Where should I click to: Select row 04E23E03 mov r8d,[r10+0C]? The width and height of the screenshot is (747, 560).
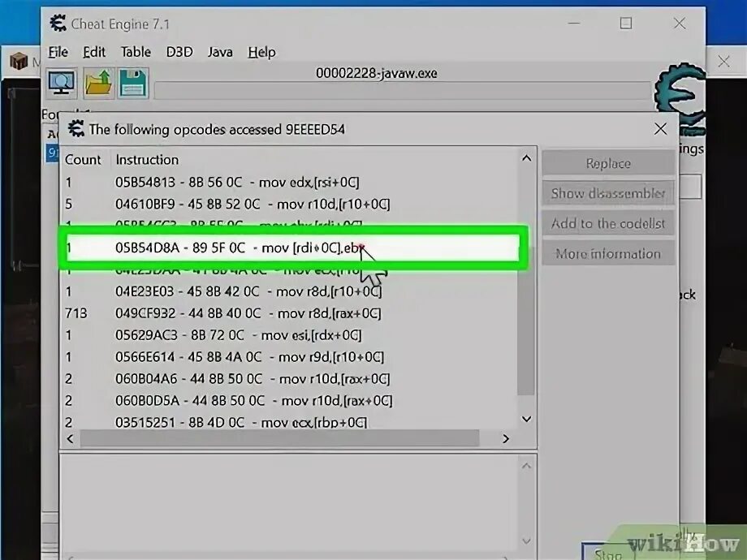290,291
